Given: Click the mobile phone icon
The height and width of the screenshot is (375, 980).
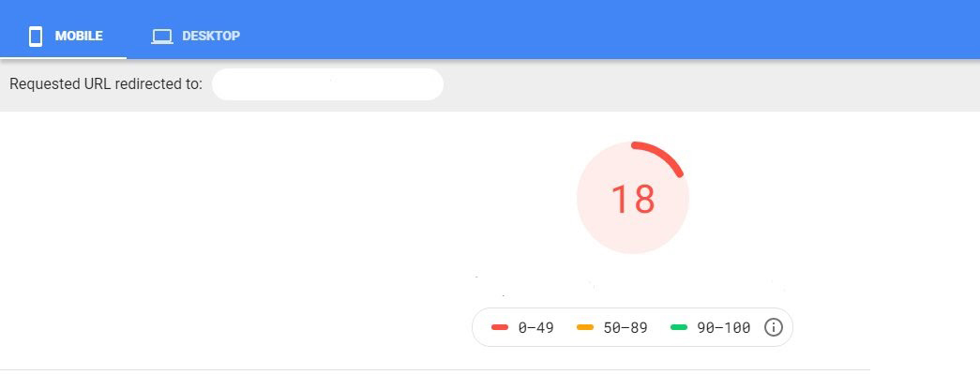Looking at the screenshot, I should click(x=37, y=37).
